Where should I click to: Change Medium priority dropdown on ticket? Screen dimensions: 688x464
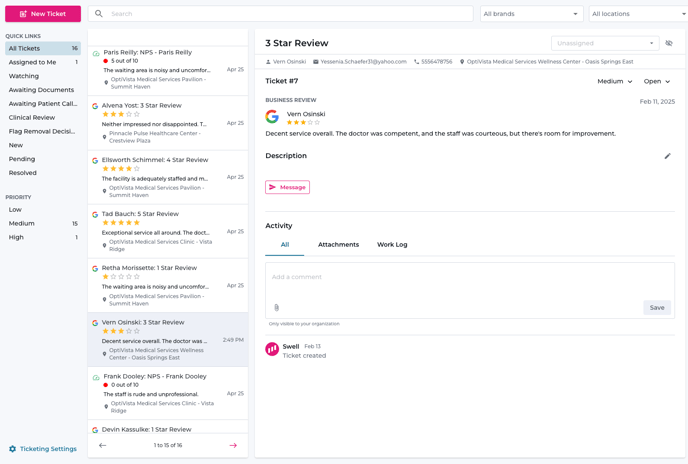tap(615, 82)
